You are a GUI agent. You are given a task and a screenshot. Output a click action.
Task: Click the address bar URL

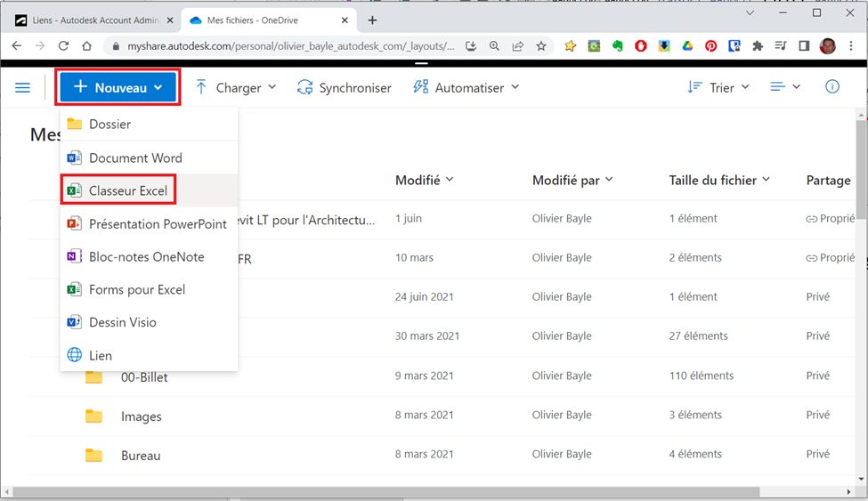point(290,46)
